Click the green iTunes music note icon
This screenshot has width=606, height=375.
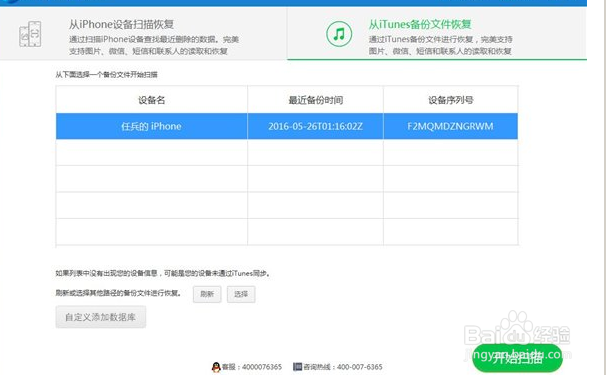click(339, 34)
